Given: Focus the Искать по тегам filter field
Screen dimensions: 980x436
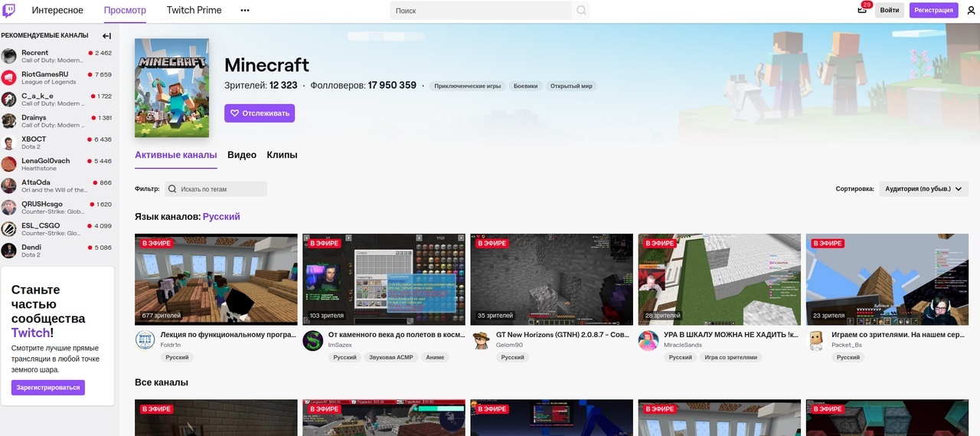Looking at the screenshot, I should click(216, 188).
